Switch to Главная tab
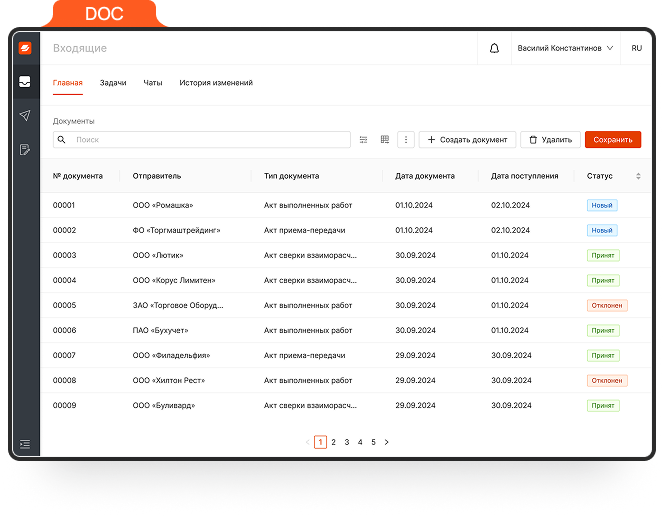 pyautogui.click(x=68, y=83)
